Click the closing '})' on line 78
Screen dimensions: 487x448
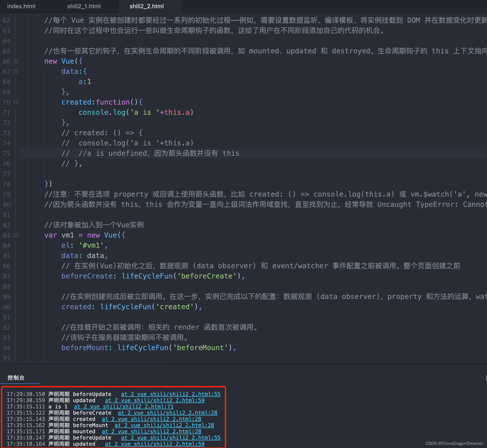pyautogui.click(x=48, y=184)
